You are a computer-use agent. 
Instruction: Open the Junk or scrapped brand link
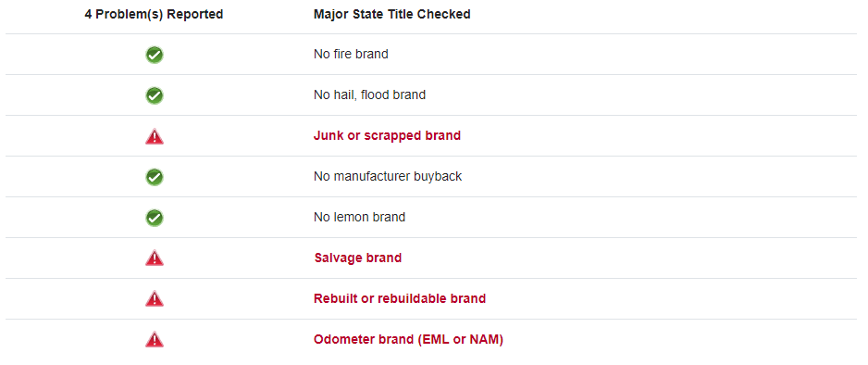(x=387, y=135)
